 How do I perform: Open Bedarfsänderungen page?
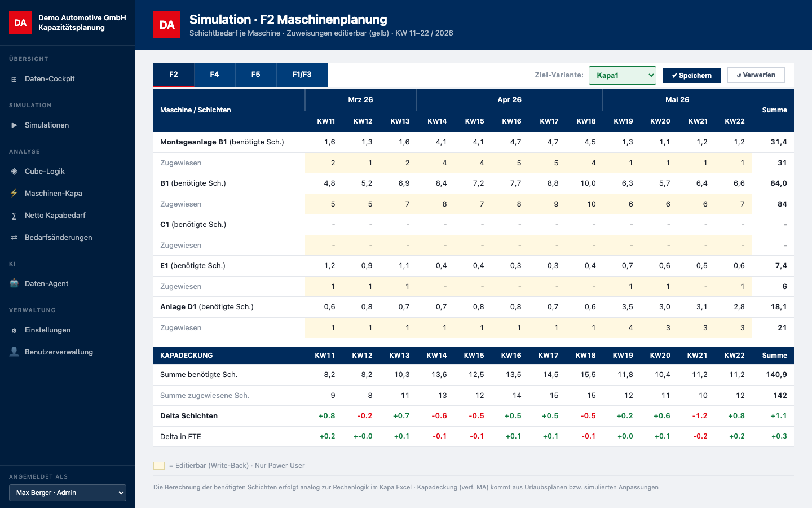[68, 238]
